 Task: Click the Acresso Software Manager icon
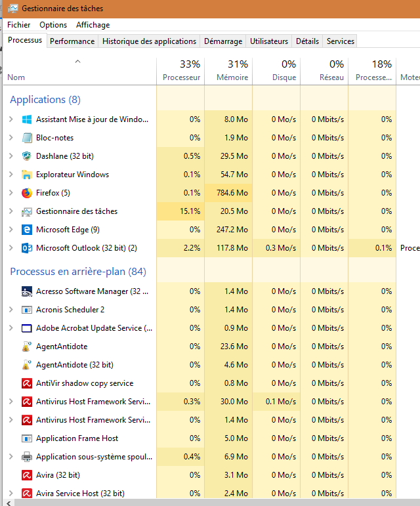coord(27,291)
